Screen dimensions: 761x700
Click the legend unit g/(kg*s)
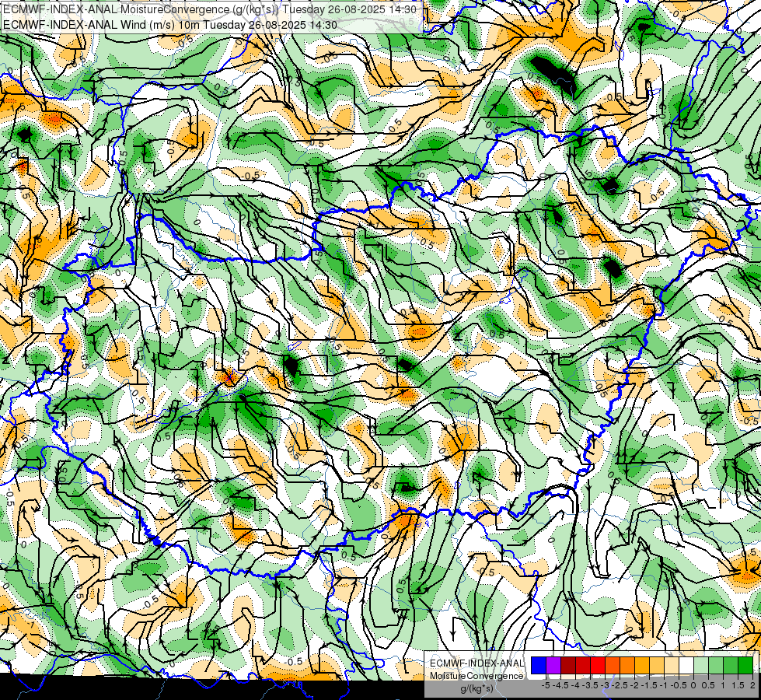tap(476, 688)
